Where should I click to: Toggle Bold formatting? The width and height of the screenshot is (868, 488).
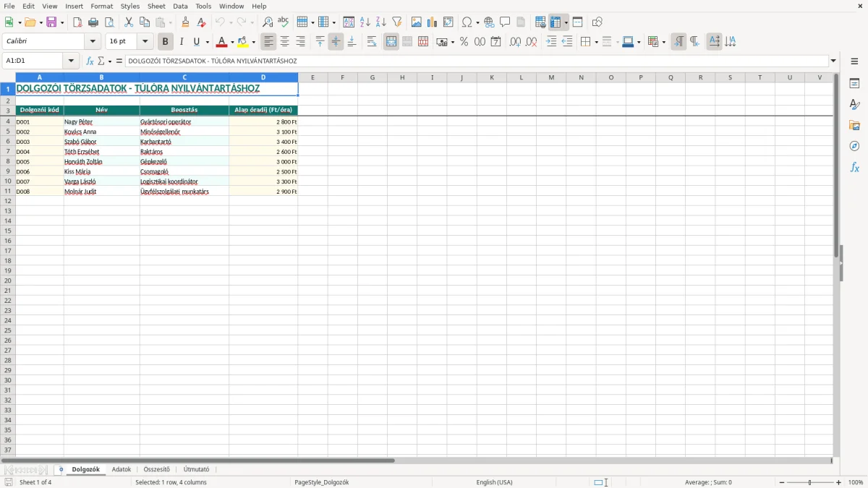(x=166, y=42)
